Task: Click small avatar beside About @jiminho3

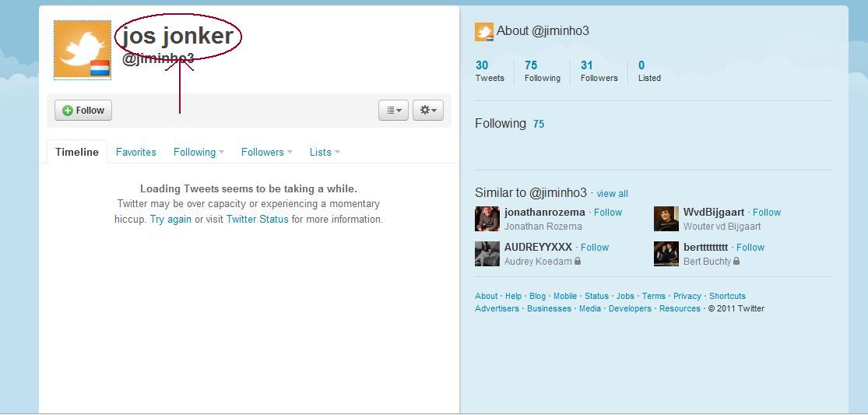Action: point(484,32)
